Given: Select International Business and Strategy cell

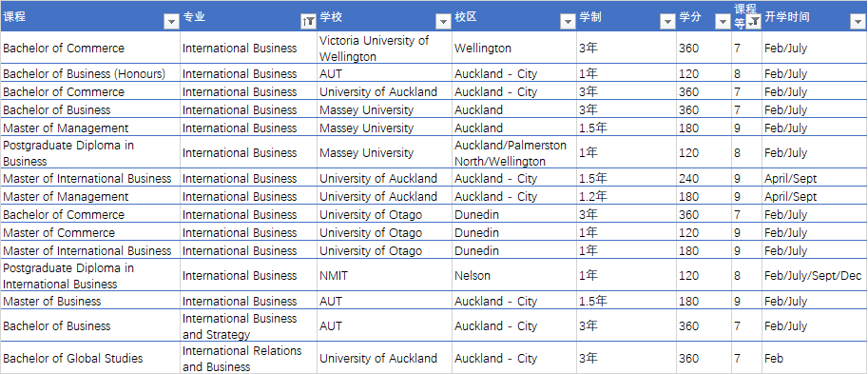Looking at the screenshot, I should 248,325.
